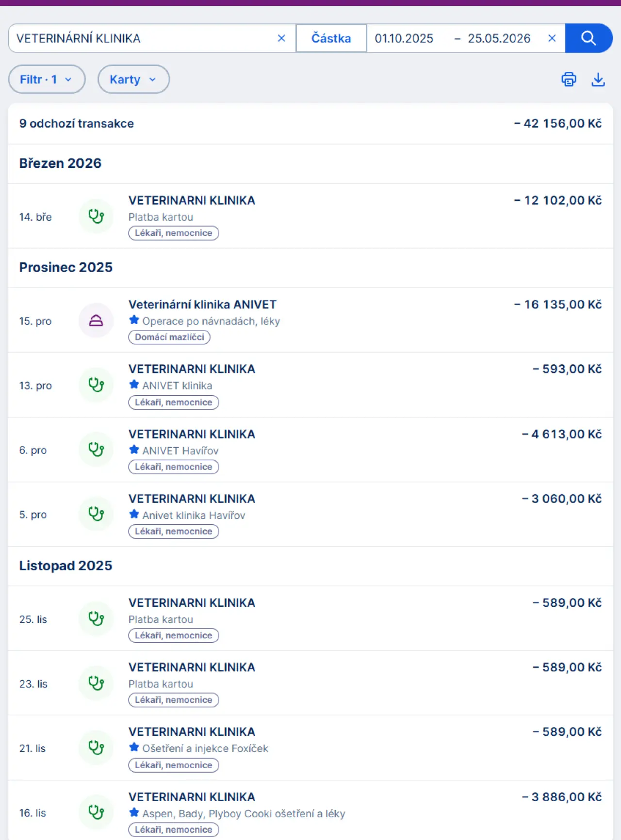Viewport: 621px width, 840px height.
Task: Click the search text input field
Action: tap(143, 38)
